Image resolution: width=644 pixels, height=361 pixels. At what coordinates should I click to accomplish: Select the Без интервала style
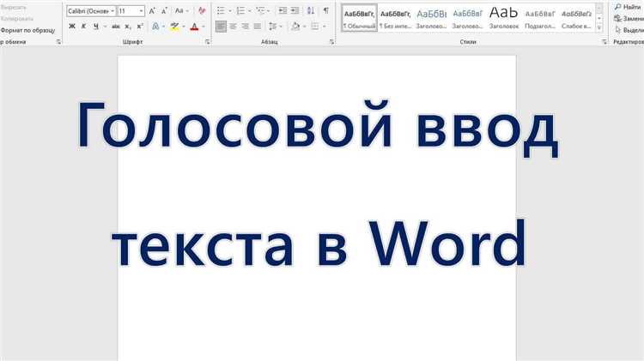pos(396,19)
